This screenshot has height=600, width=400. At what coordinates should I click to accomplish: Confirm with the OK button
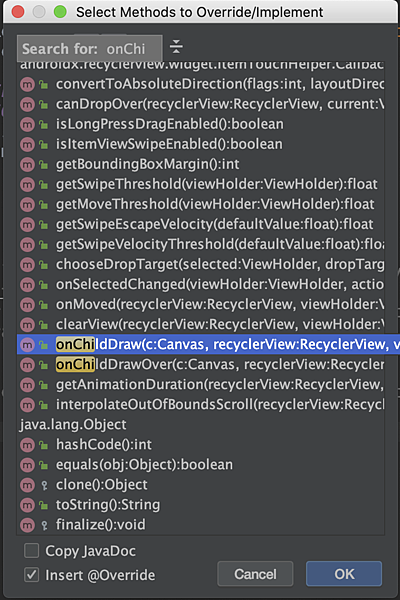[344, 574]
